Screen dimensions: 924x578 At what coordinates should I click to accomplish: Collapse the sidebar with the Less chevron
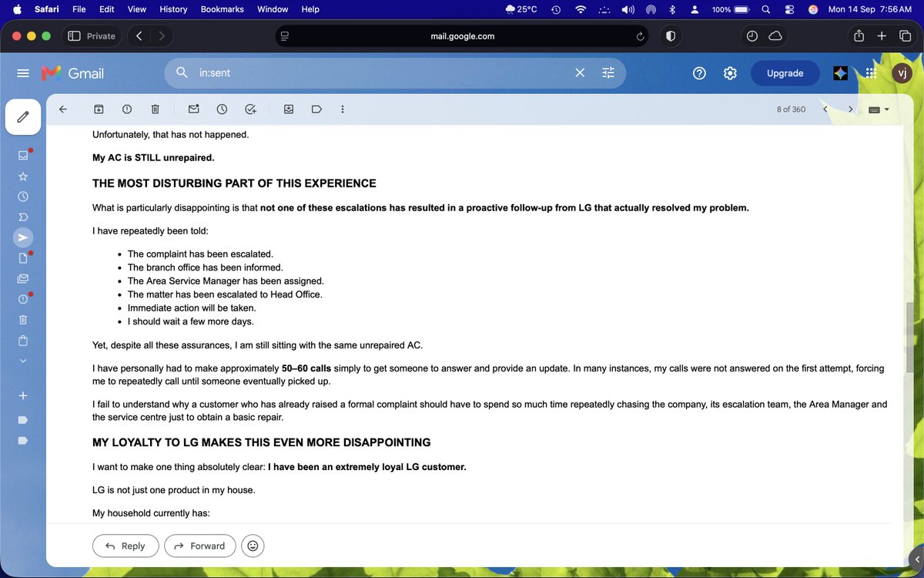tap(23, 361)
